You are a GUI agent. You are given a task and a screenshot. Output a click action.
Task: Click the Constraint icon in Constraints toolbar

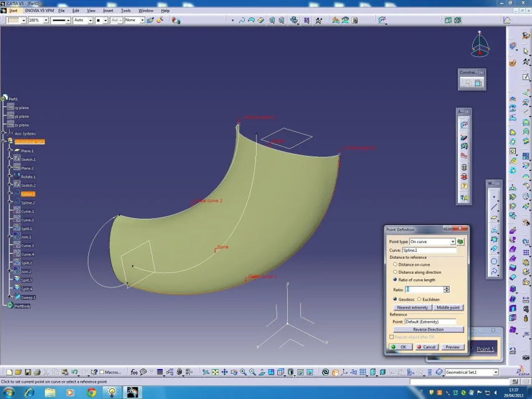478,82
